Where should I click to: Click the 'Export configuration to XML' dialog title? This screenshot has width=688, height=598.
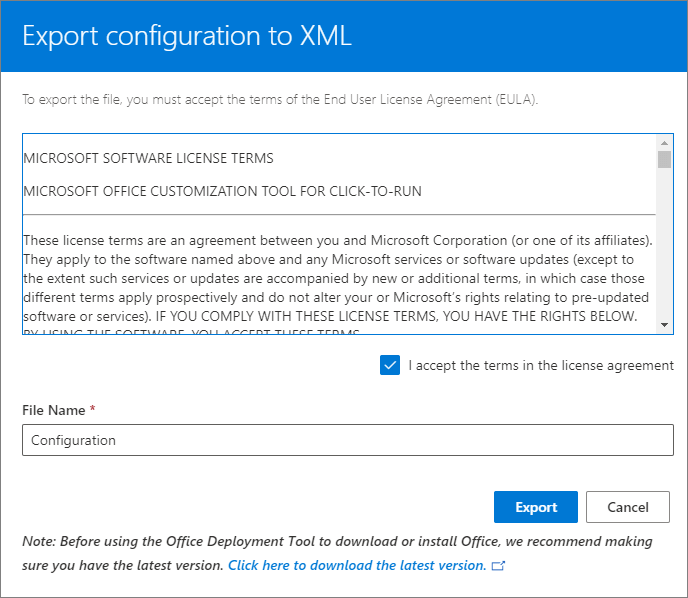coord(186,37)
